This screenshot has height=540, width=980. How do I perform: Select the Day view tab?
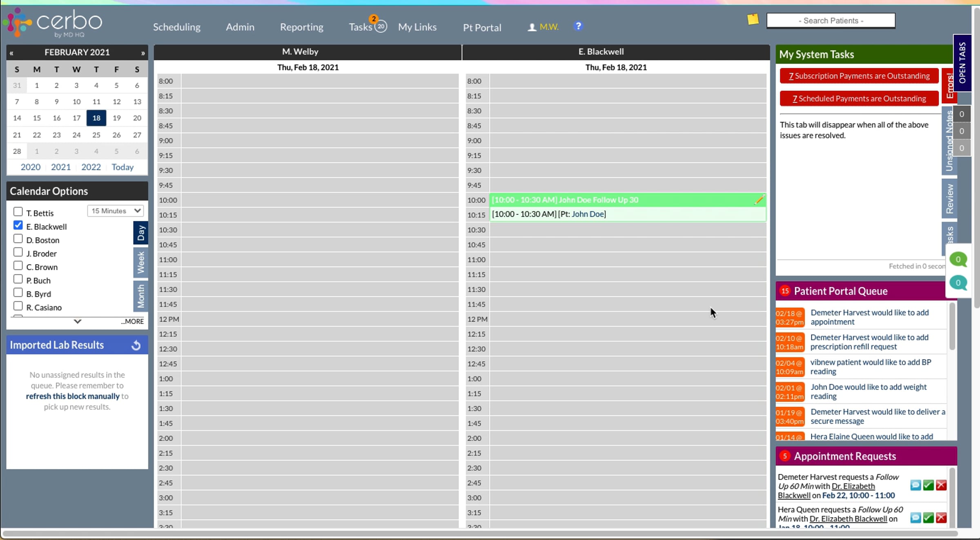pyautogui.click(x=140, y=233)
